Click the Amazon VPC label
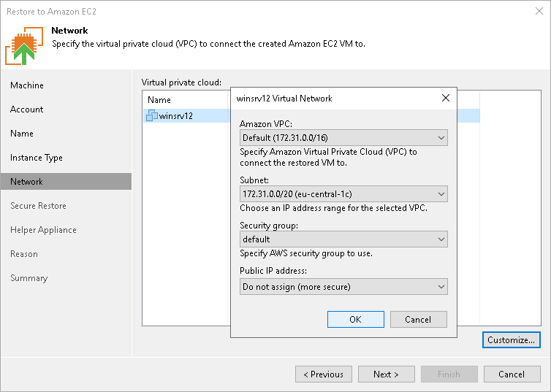The height and width of the screenshot is (392, 551). click(266, 124)
